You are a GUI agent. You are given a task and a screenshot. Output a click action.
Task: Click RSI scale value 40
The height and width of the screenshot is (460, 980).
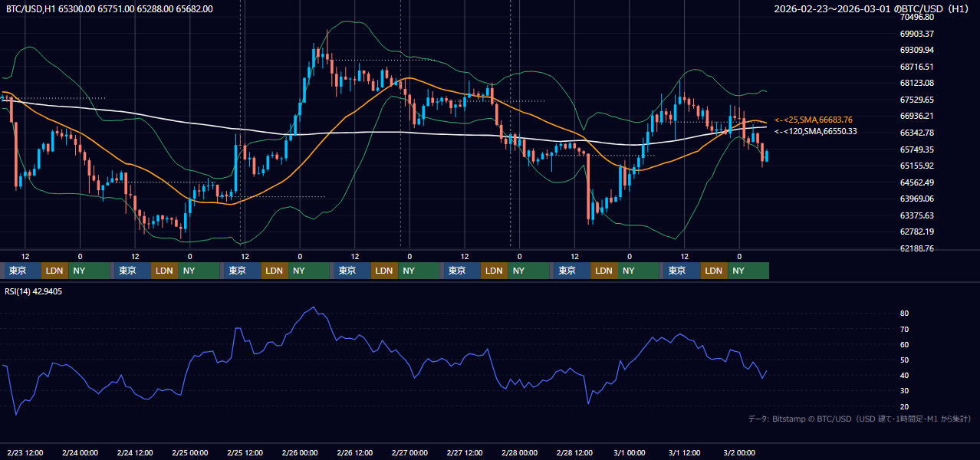904,375
